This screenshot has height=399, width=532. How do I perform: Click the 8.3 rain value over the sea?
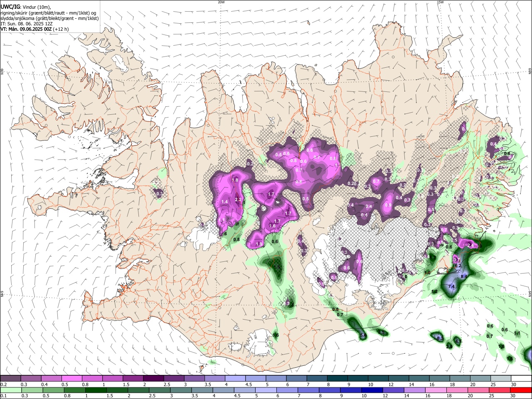pyautogui.click(x=440, y=339)
